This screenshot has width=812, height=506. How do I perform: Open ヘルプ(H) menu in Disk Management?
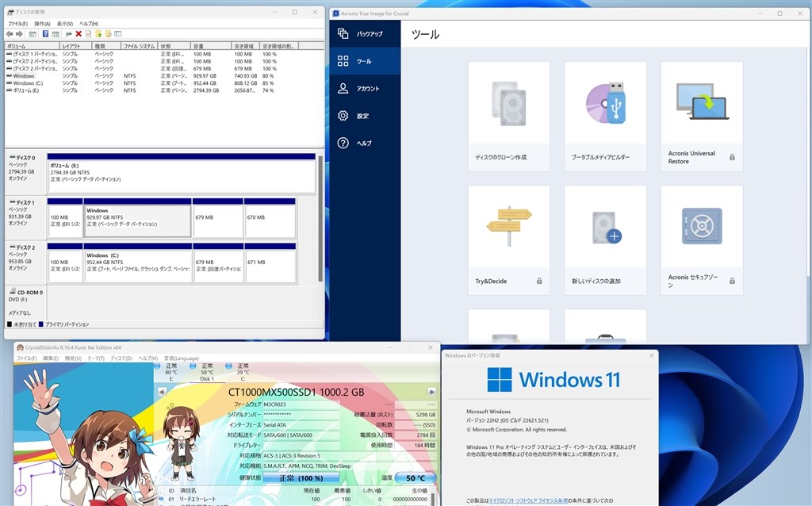click(x=89, y=24)
